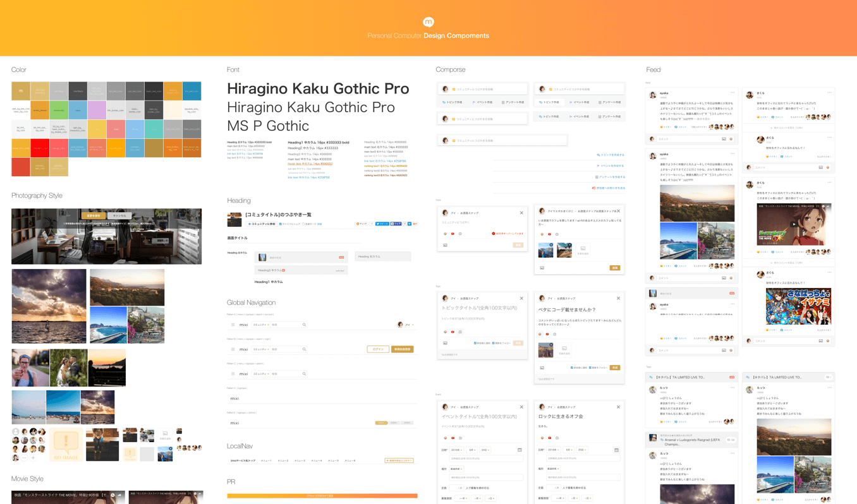Click the image attach icon in the café voice card

pos(542,268)
